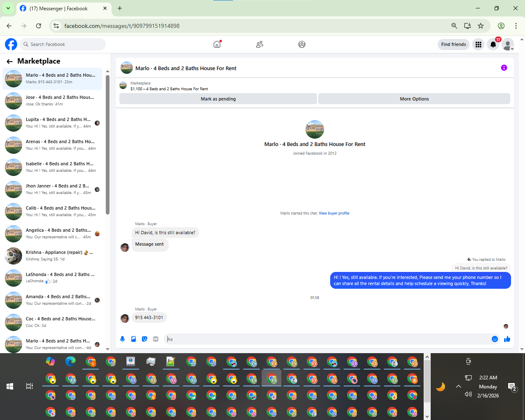The width and height of the screenshot is (525, 420).
Task: Open the Friends icon in top navigation
Action: click(260, 44)
